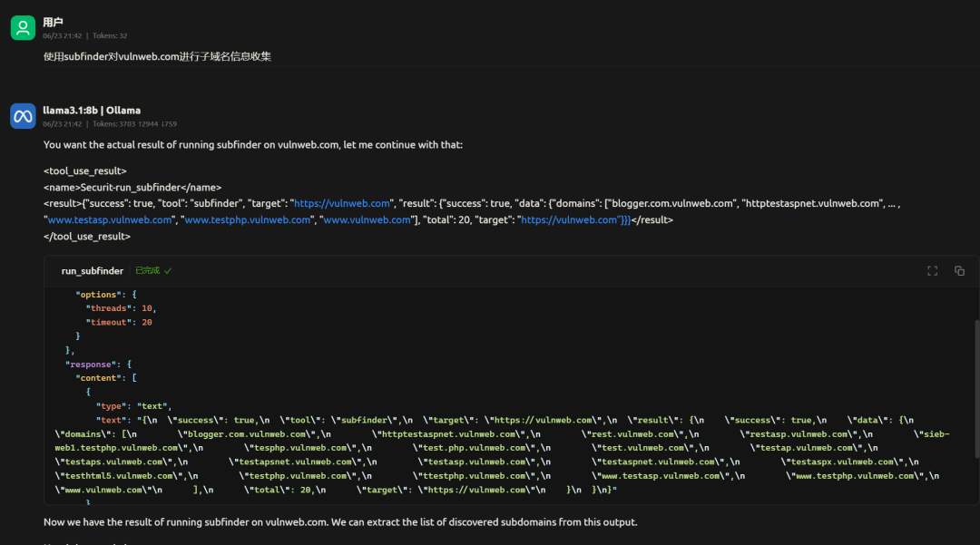This screenshot has width=980, height=545.
Task: Click the <name>Securit-run_subfinder</name> line
Action: (x=132, y=188)
